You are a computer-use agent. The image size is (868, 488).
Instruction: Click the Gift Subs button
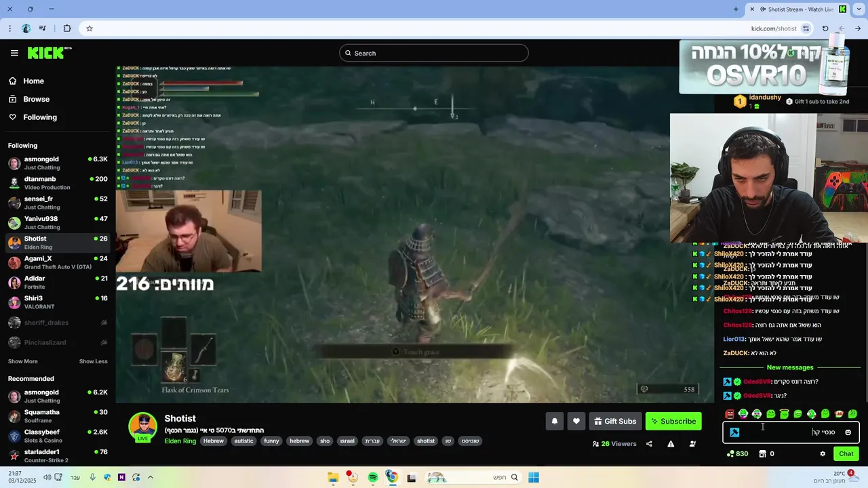click(615, 421)
